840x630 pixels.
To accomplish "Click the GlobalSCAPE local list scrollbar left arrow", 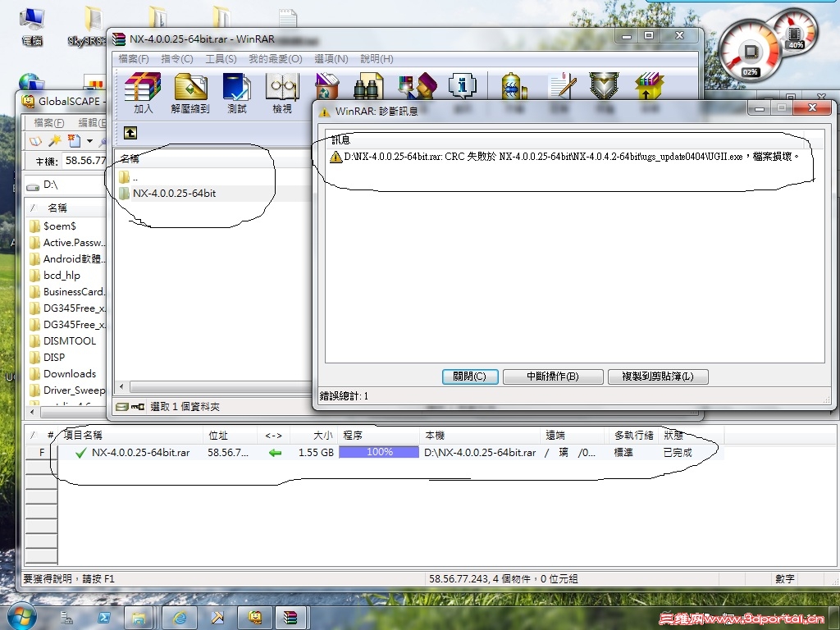I will pyautogui.click(x=33, y=412).
